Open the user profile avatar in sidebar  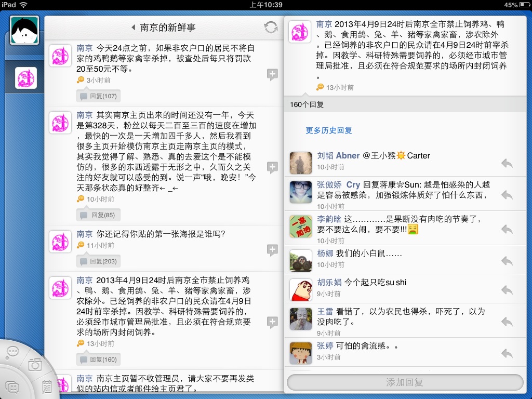(24, 30)
